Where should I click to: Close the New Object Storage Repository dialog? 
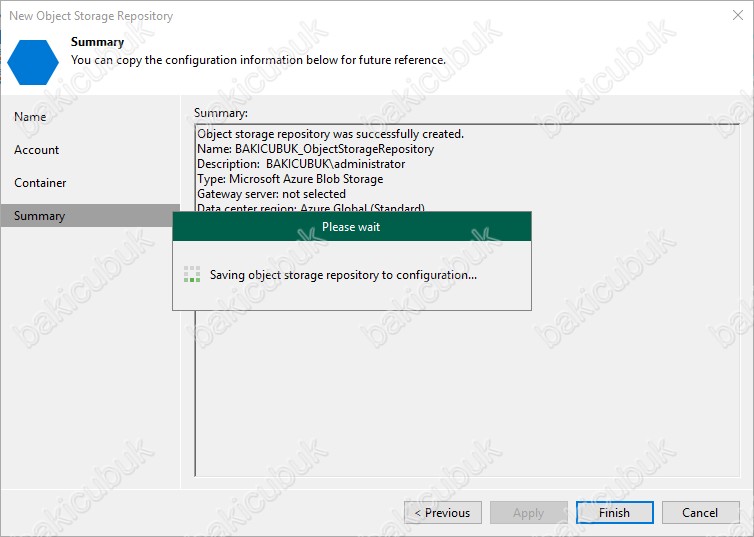(738, 15)
